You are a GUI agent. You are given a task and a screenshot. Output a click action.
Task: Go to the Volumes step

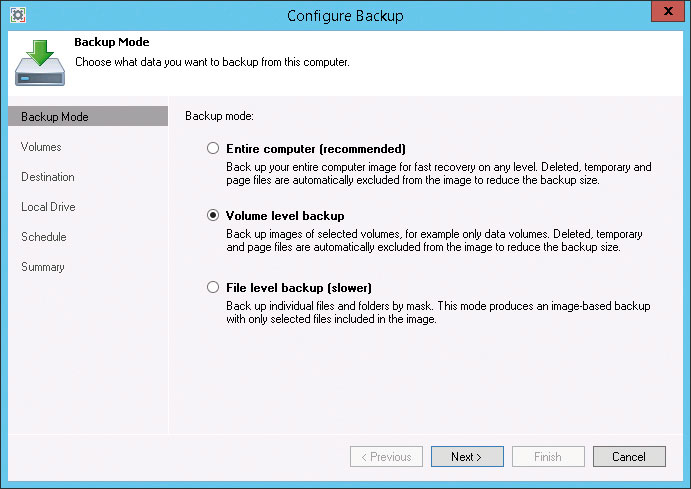coord(41,147)
